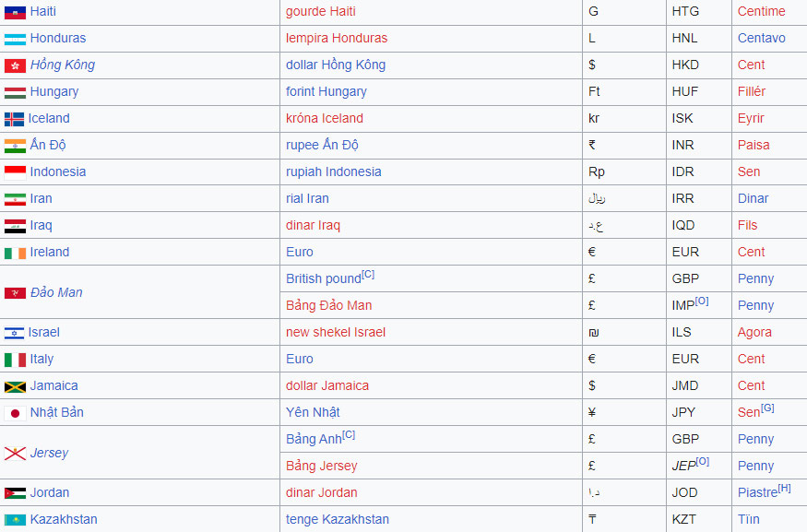
Task: Click the Honduras flag icon
Action: (15, 39)
